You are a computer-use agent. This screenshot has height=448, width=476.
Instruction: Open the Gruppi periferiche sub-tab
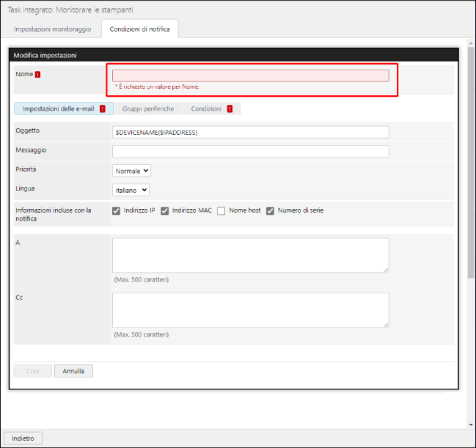[148, 109]
